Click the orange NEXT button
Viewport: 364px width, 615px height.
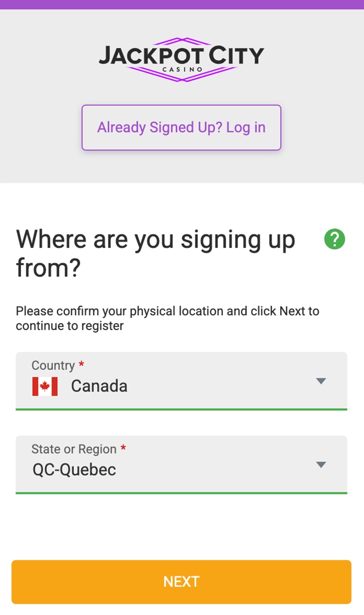point(181,582)
